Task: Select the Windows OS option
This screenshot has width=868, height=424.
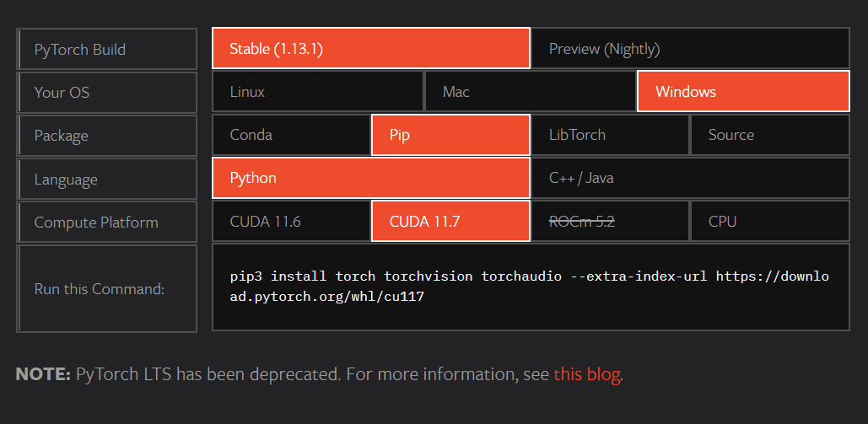Action: coord(743,91)
